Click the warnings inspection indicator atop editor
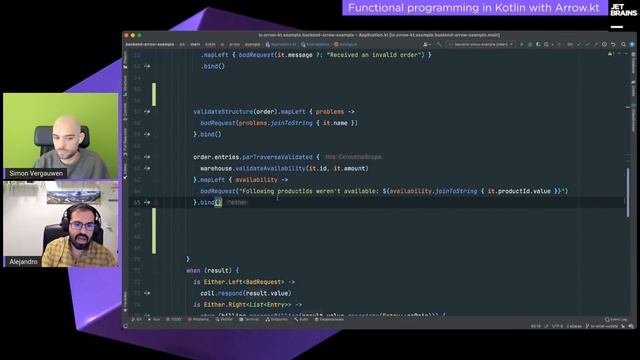 (x=612, y=54)
